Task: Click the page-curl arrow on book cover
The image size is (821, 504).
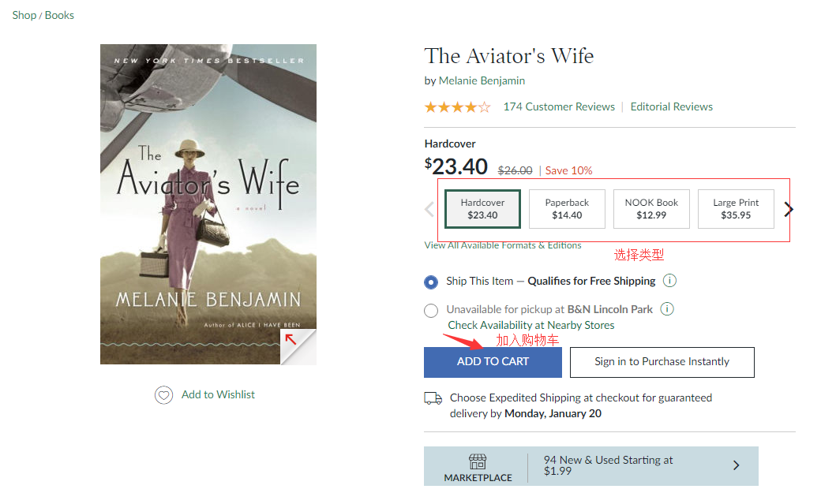Action: (x=291, y=340)
